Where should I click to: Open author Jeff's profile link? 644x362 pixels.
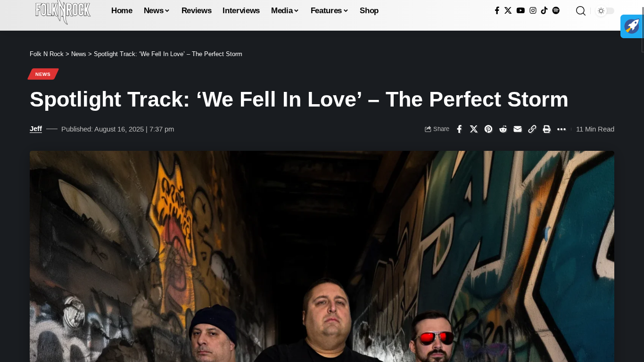[36, 129]
